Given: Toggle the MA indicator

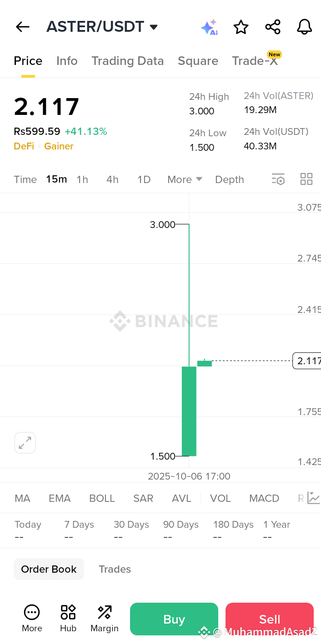Looking at the screenshot, I should (x=22, y=498).
